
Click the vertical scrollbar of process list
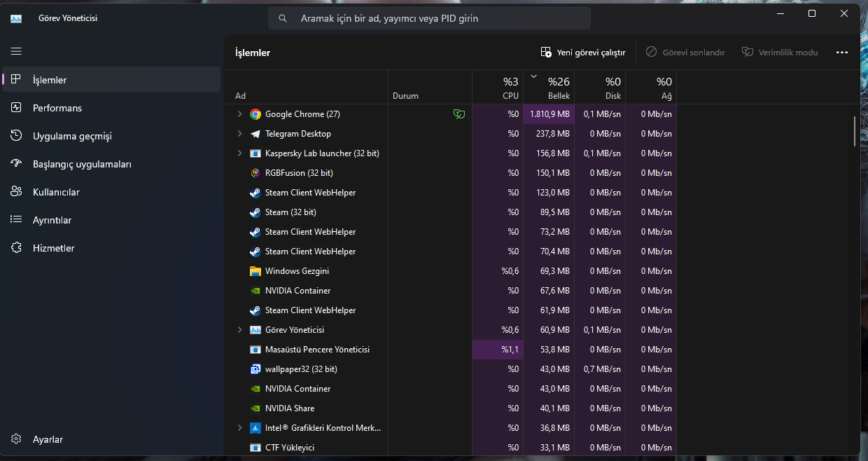[x=855, y=132]
